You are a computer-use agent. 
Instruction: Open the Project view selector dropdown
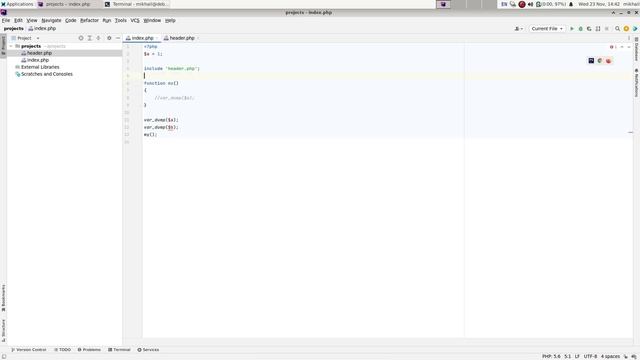(x=25, y=38)
